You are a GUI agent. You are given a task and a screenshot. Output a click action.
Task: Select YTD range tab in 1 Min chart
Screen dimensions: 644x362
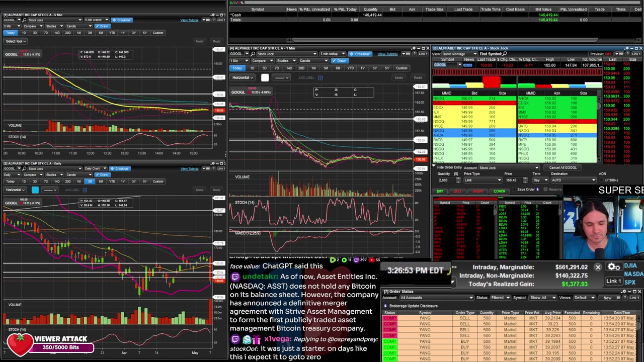pyautogui.click(x=350, y=68)
